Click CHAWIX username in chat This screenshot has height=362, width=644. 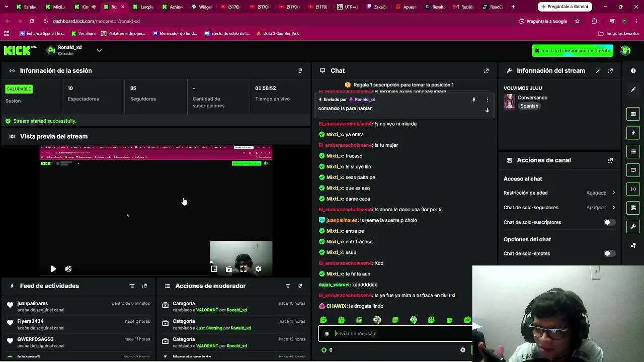[337, 306]
